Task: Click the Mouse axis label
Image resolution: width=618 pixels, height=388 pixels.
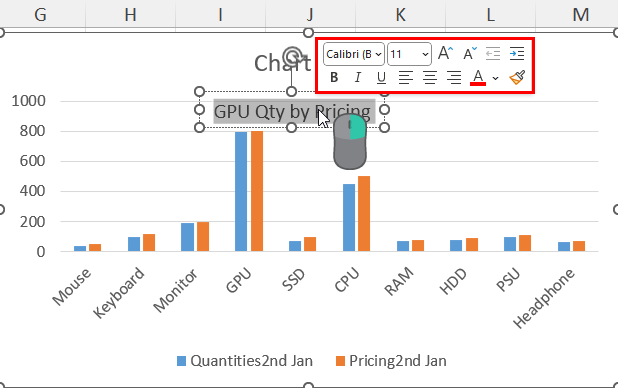Action: 72,287
